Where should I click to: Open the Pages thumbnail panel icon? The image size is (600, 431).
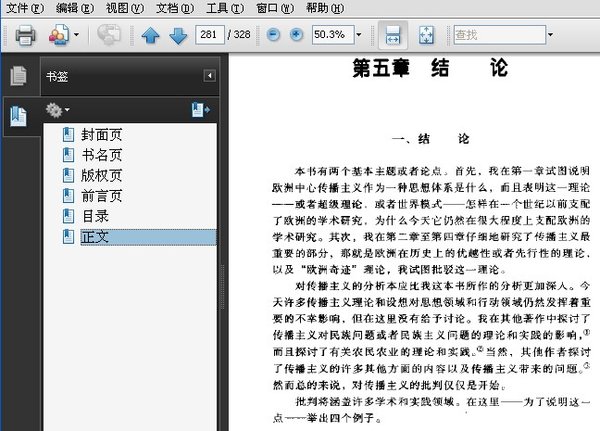point(17,76)
